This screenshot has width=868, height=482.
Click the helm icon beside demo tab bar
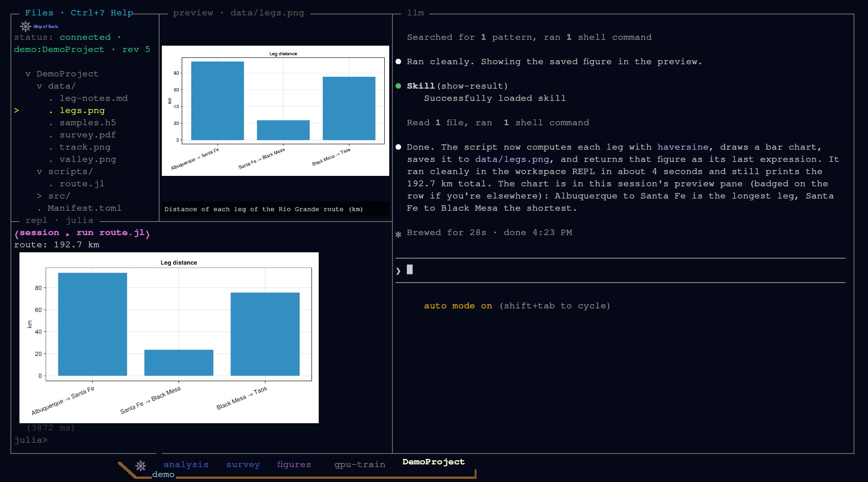click(x=141, y=465)
